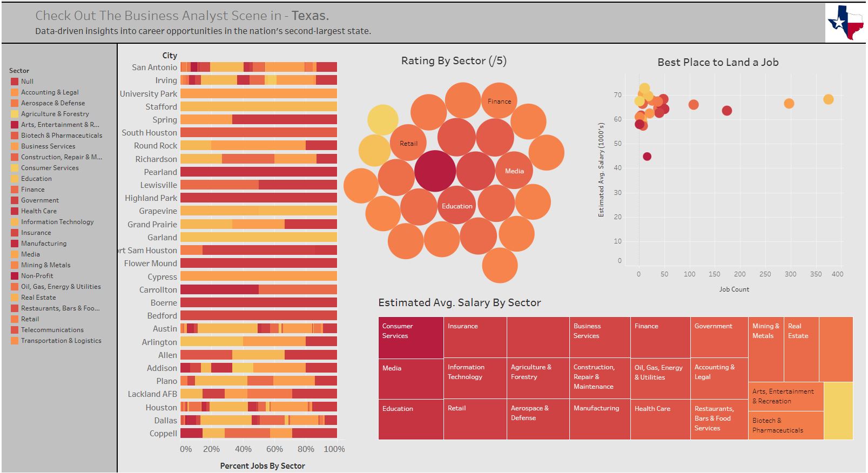Click the Texas flag map icon

click(x=846, y=23)
